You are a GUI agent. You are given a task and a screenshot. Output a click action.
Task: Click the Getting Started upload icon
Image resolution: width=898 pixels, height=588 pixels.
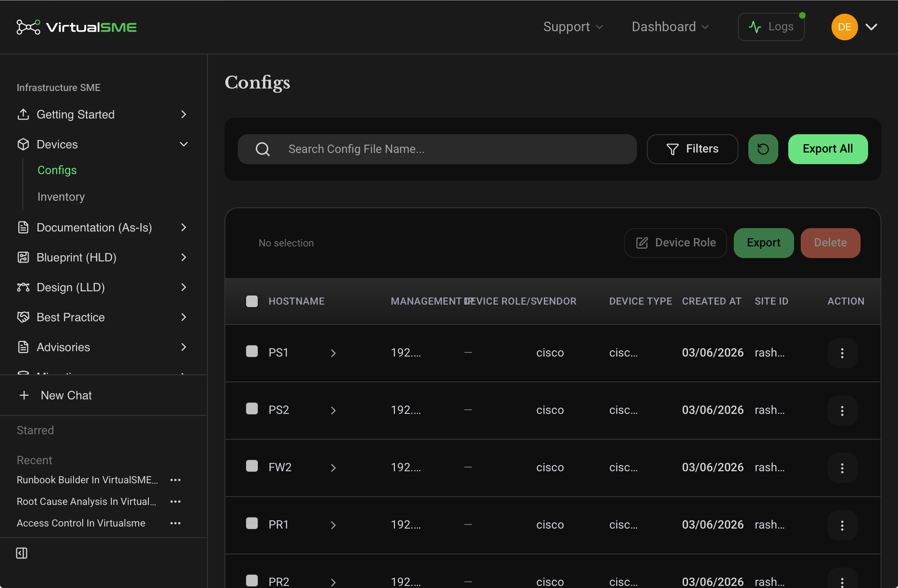tap(23, 114)
